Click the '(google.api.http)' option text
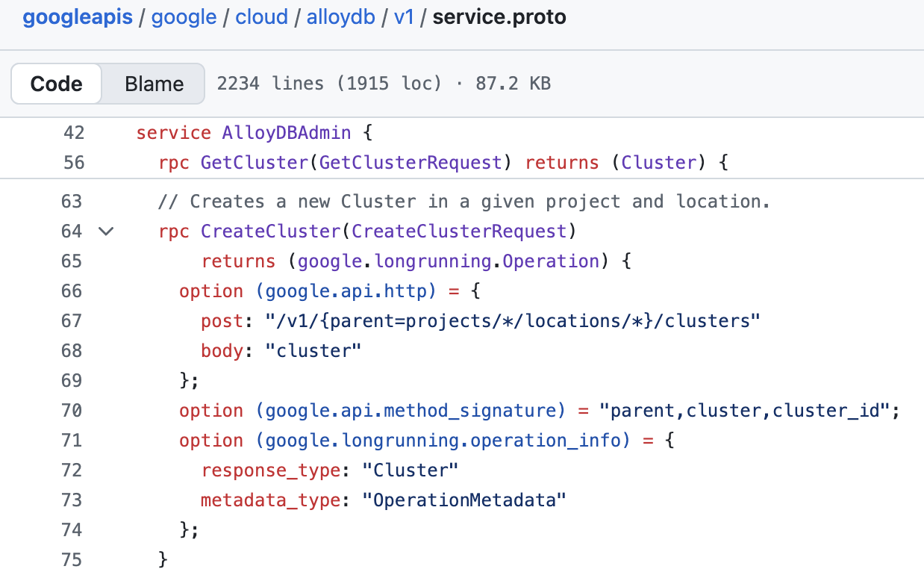 [345, 291]
